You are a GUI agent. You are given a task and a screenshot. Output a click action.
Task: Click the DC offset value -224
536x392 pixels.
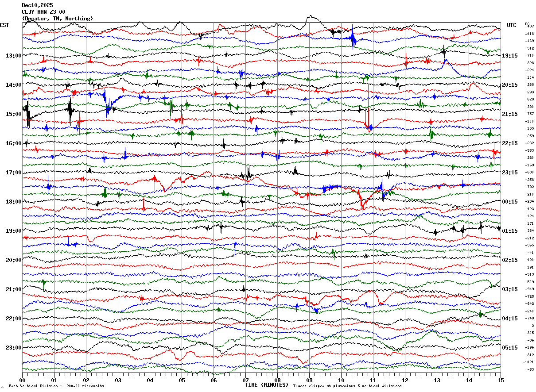point(530,70)
